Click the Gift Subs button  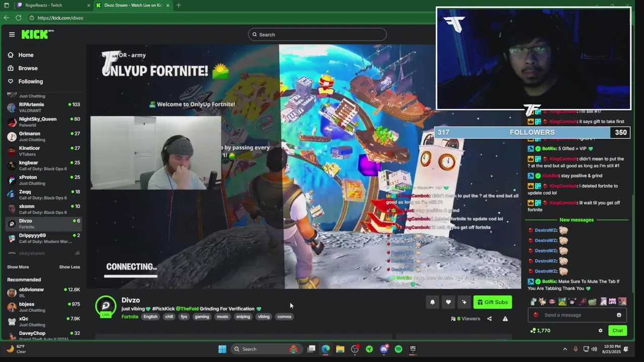click(493, 302)
